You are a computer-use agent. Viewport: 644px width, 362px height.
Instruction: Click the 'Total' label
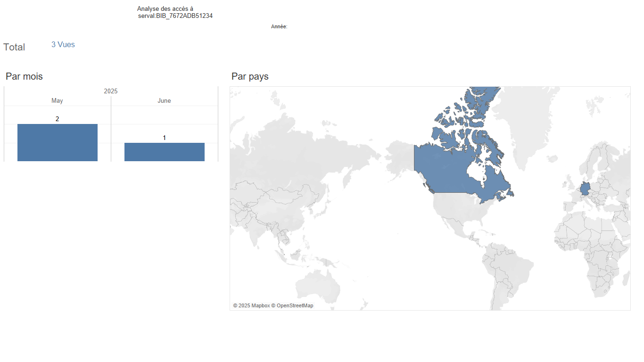(x=14, y=47)
